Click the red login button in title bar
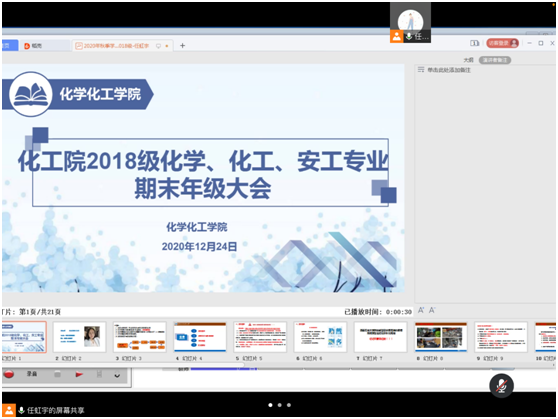558x419 pixels. click(502, 43)
